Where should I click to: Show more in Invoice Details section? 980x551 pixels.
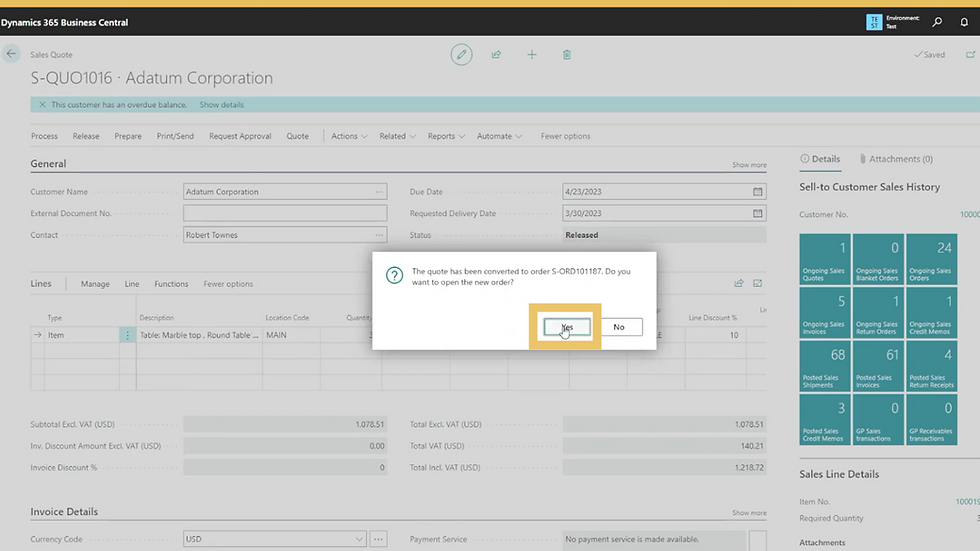pos(749,513)
